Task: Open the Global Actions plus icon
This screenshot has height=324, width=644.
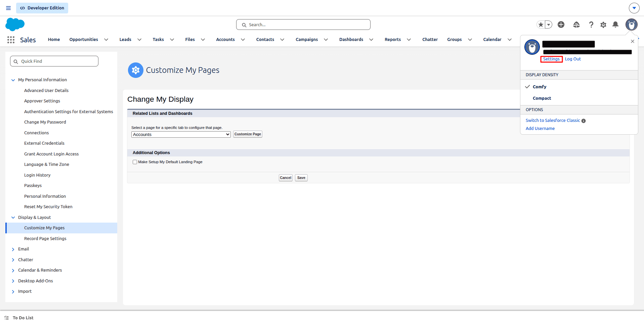Action: [561, 25]
